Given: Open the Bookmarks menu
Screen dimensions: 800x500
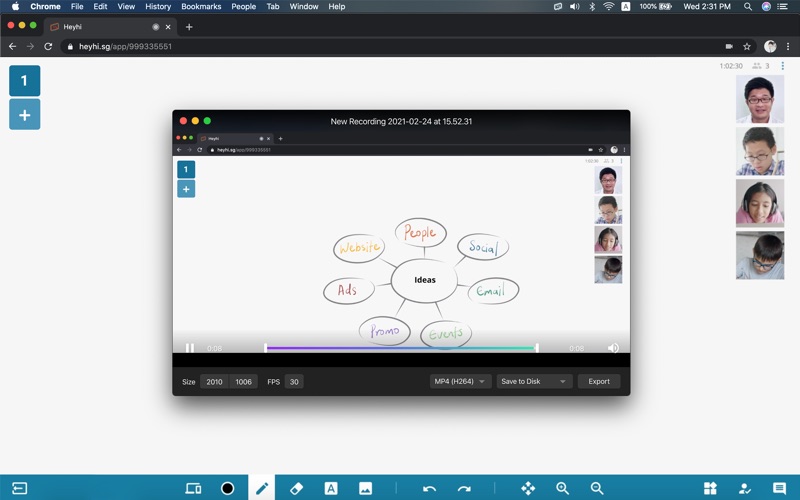Looking at the screenshot, I should 201,7.
